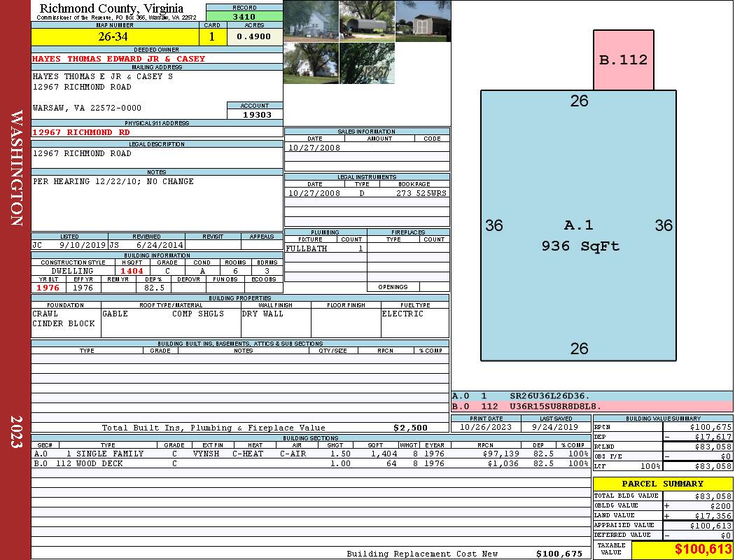
Task: Click the account number 19303 field
Action: click(255, 114)
